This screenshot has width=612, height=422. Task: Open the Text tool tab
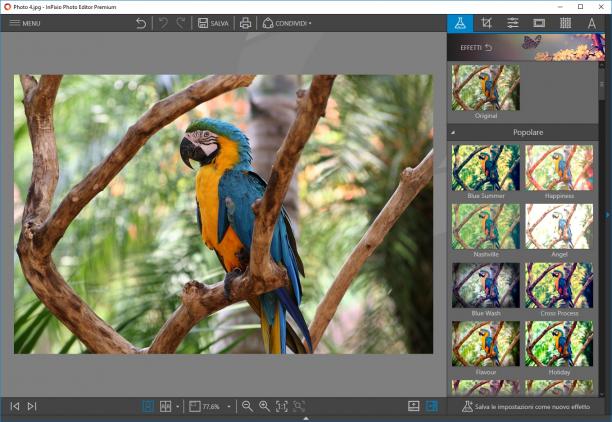(592, 23)
